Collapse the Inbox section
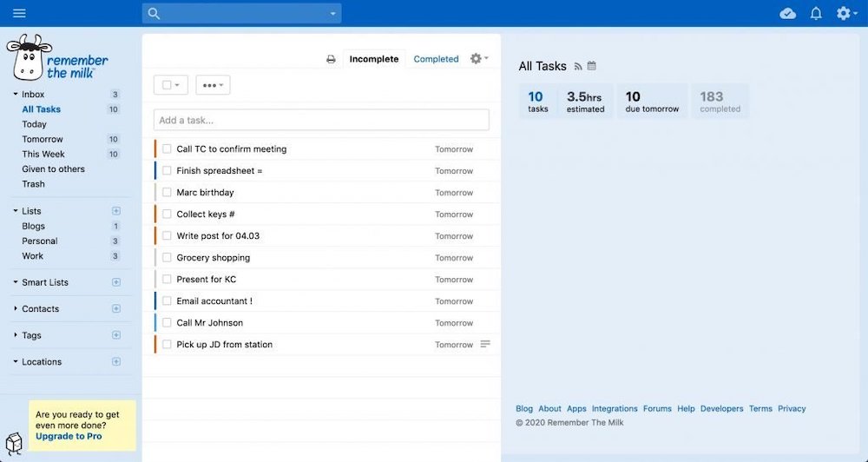This screenshot has width=868, height=462. click(16, 95)
